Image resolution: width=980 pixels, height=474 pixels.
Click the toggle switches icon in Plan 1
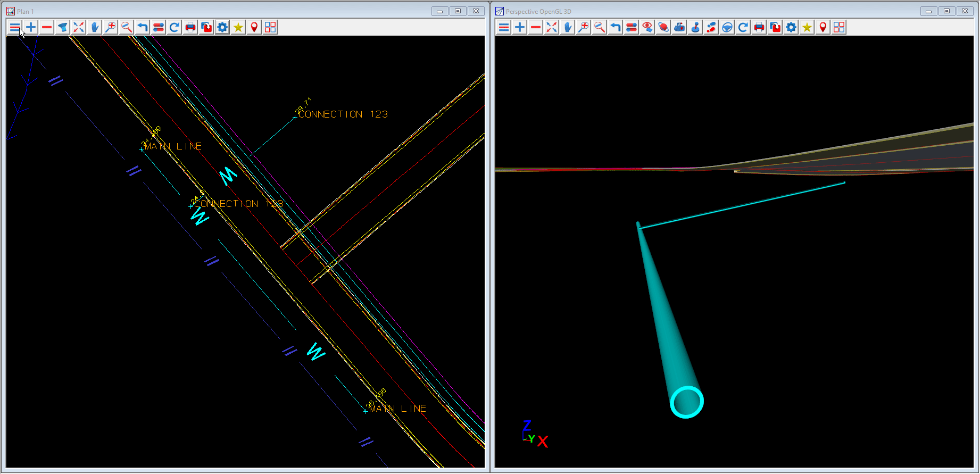[x=159, y=27]
